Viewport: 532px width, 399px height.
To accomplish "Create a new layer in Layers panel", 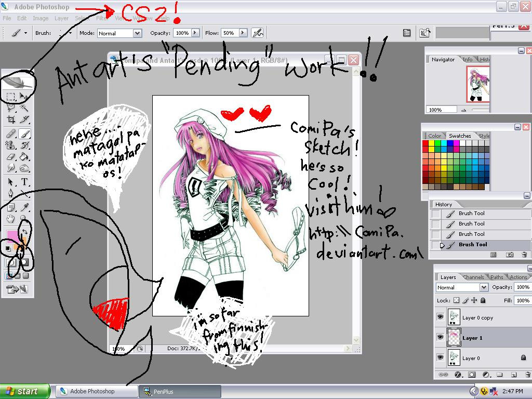I will (x=514, y=375).
